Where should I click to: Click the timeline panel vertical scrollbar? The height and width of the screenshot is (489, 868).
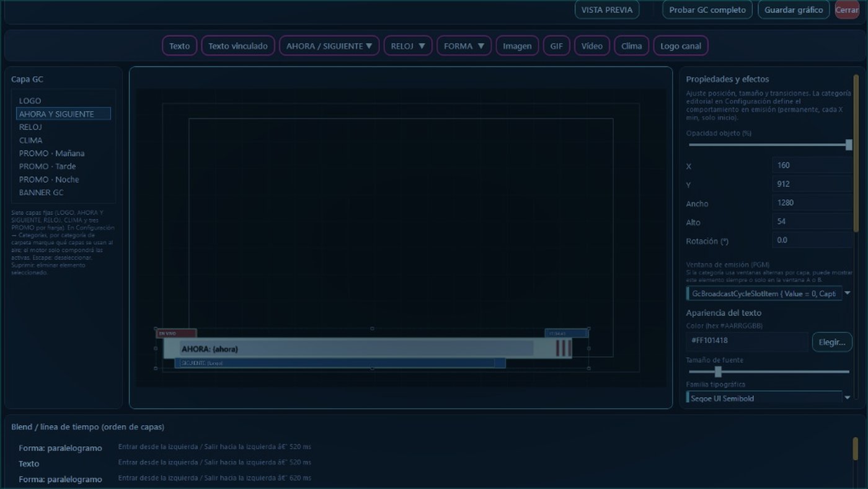(x=856, y=449)
